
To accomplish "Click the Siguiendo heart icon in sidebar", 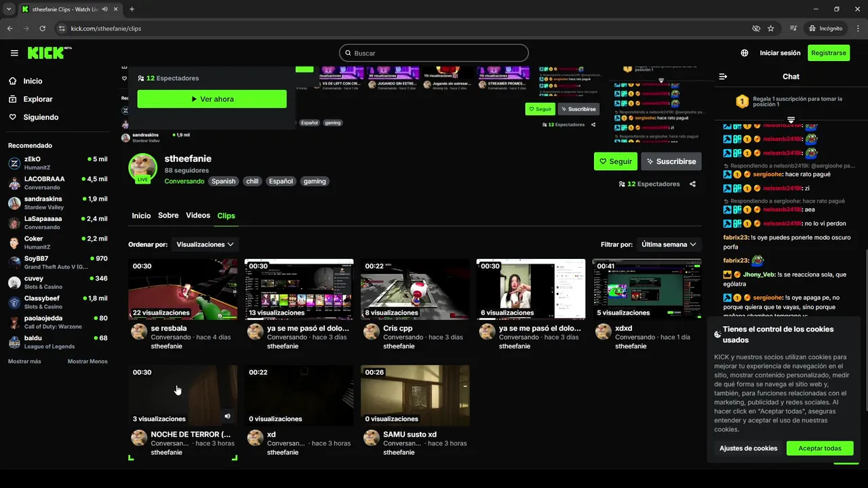I will [x=13, y=117].
